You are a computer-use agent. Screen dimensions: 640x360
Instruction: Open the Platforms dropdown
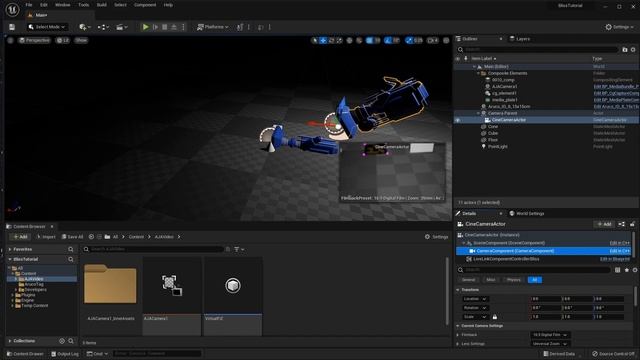click(213, 27)
